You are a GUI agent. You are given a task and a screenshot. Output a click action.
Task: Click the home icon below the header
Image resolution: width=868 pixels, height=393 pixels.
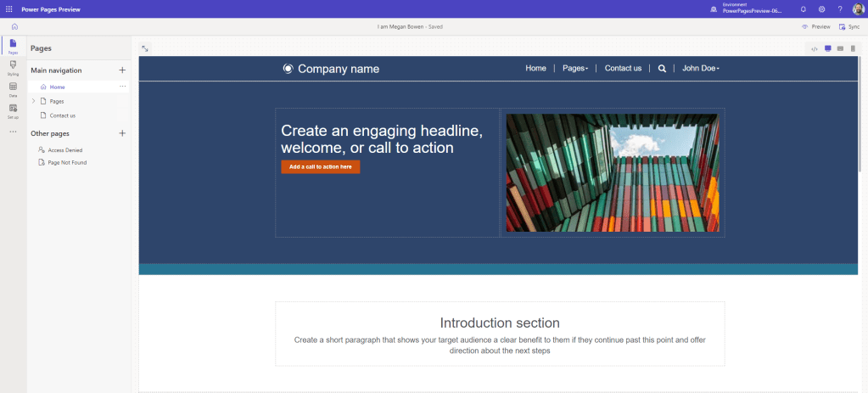click(x=14, y=26)
